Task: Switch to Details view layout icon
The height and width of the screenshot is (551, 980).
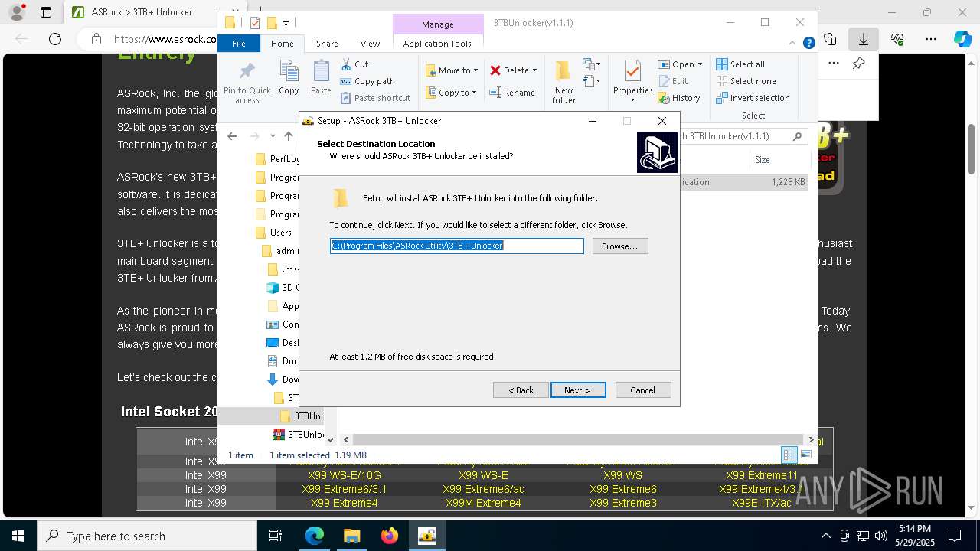Action: click(789, 455)
